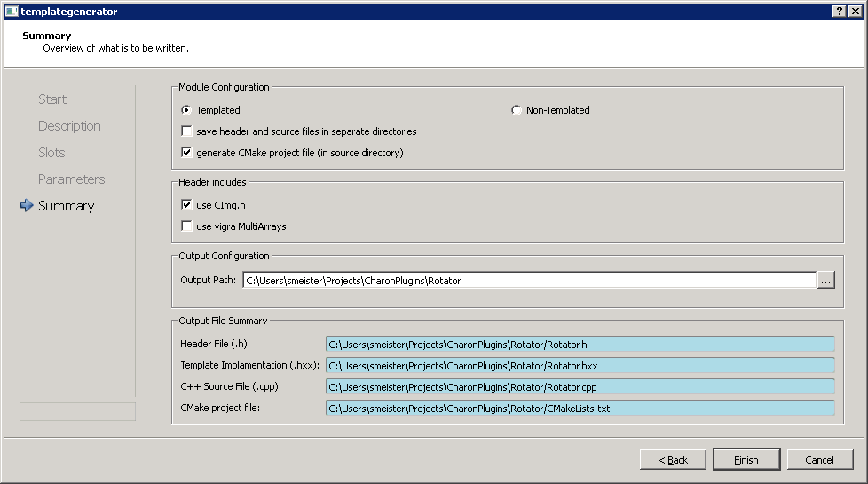Viewport: 868px width, 484px height.
Task: Click Finish to write the files
Action: [x=746, y=460]
